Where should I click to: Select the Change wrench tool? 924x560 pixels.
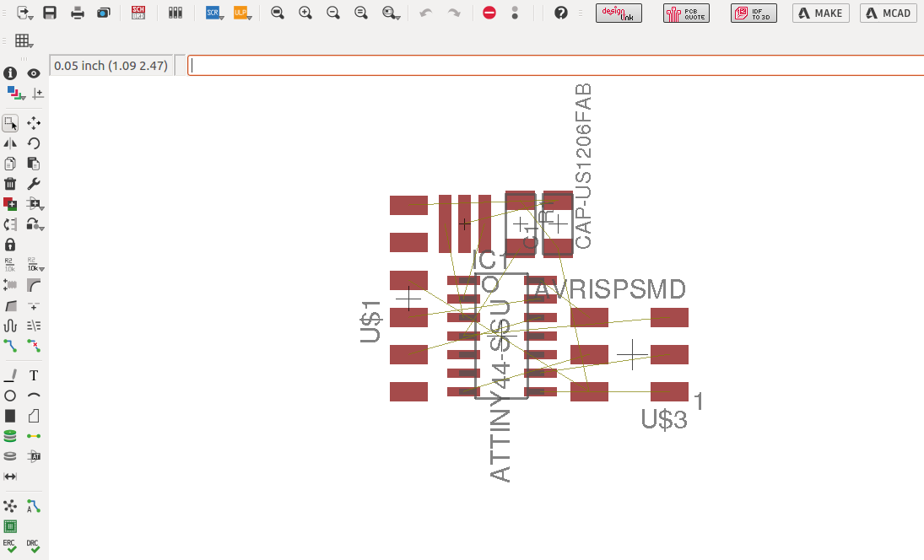(34, 184)
